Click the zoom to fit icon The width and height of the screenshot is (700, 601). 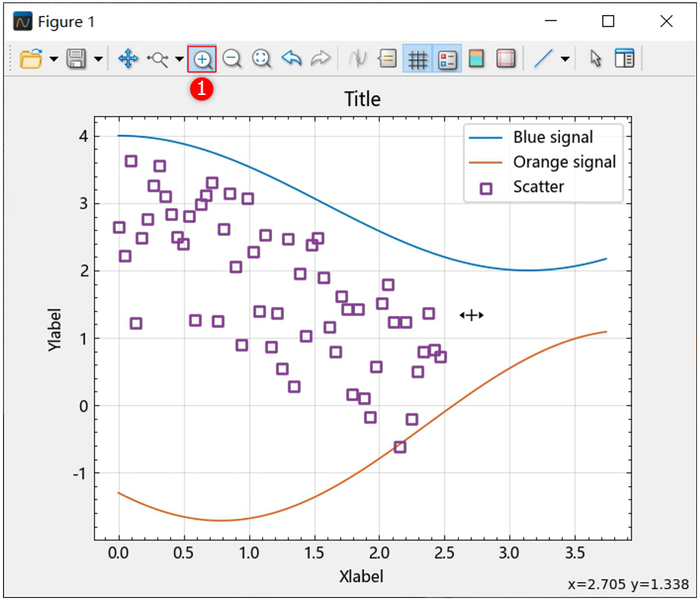[261, 59]
